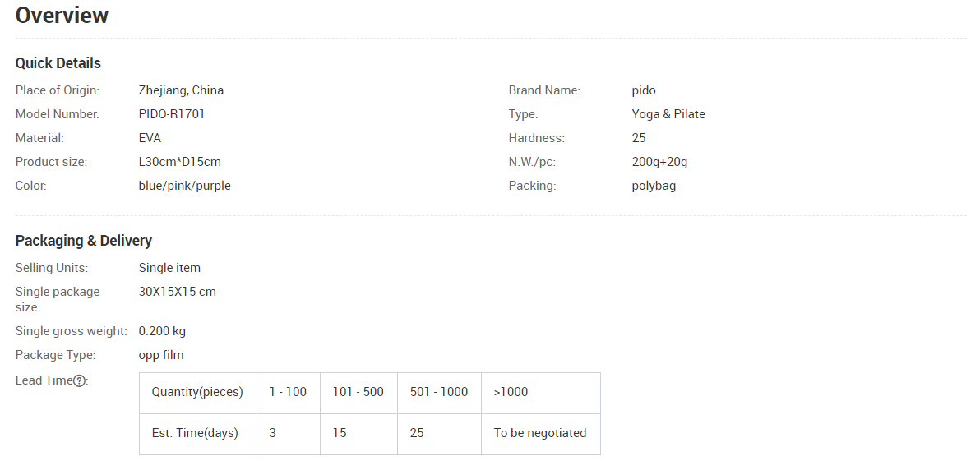Click the Overview heading
Viewport: 980px width, 470px height.
62,15
